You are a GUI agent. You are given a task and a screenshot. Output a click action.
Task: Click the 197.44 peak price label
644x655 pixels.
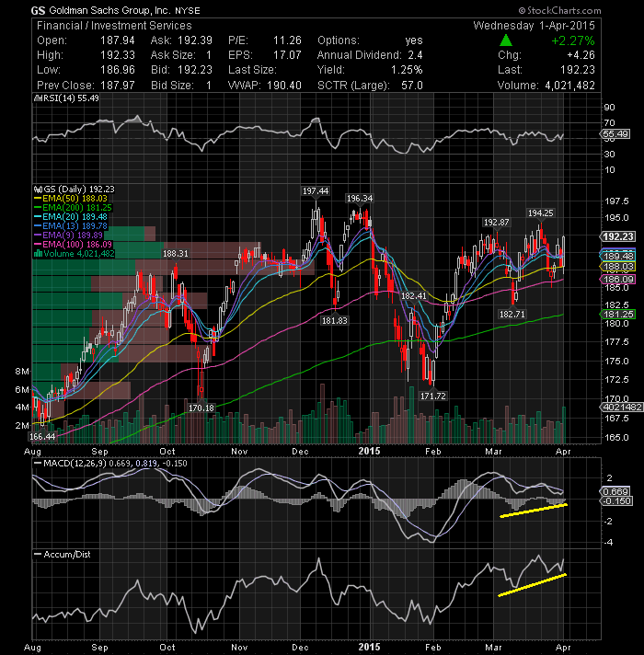click(316, 191)
